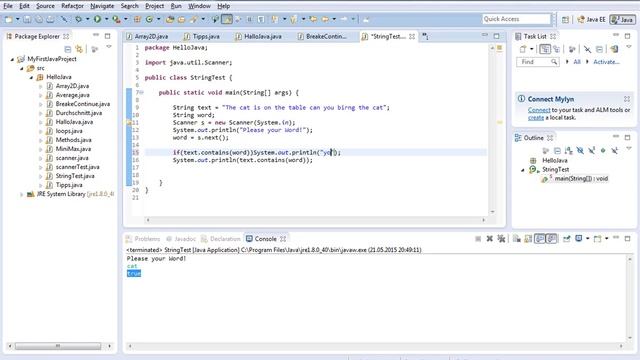Click Collapse All in Package Explorer
Viewport: 640px width, 360px height.
[x=68, y=49]
